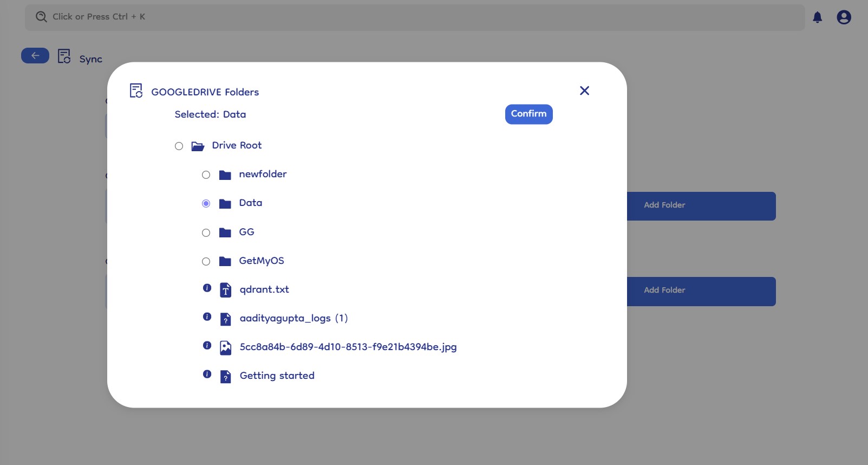Click the image file icon for the .jpg file

pyautogui.click(x=225, y=348)
